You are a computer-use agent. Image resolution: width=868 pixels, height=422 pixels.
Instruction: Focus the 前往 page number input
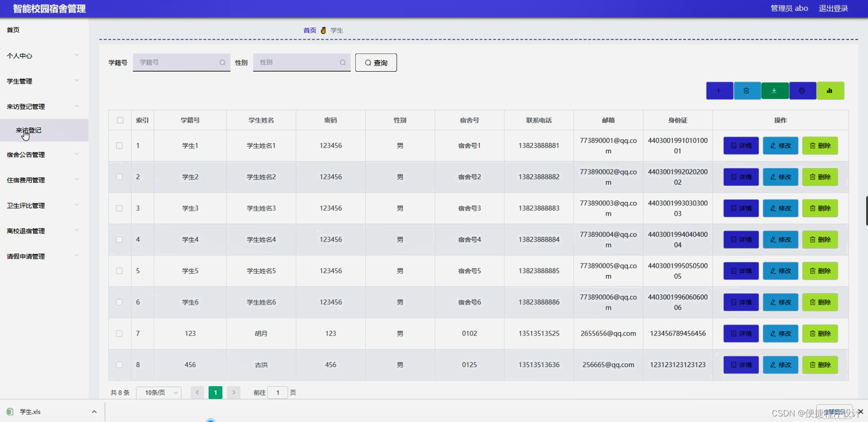(278, 393)
